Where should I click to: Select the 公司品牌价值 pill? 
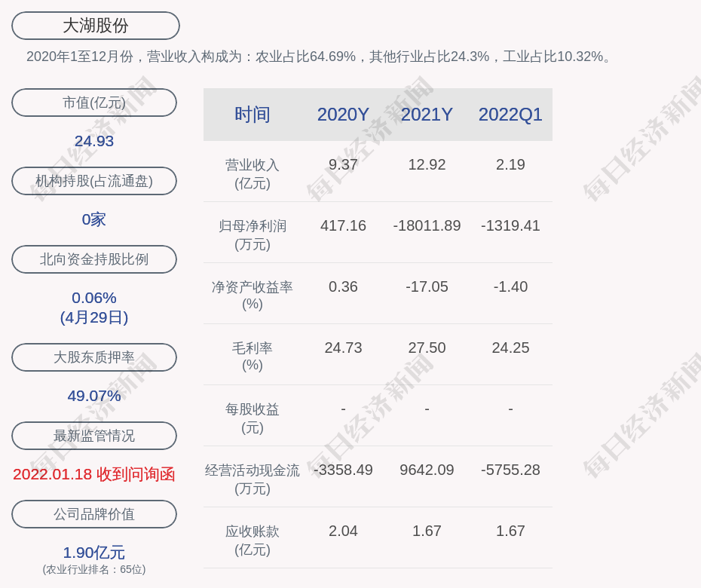(94, 514)
